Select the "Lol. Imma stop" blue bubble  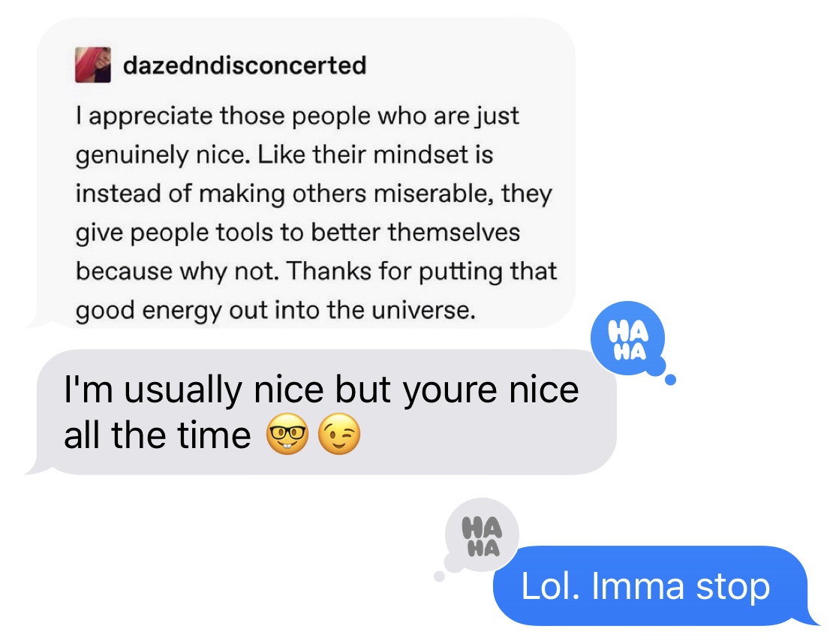pos(650,586)
